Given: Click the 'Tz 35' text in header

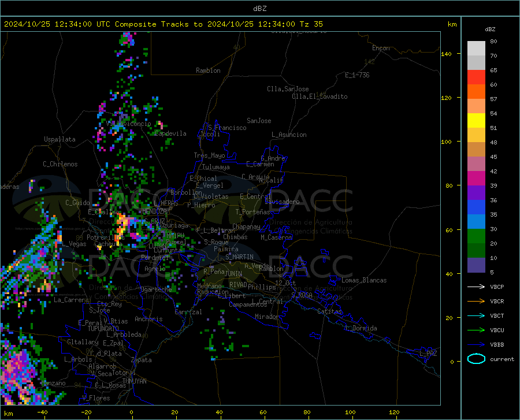Looking at the screenshot, I should pos(311,24).
